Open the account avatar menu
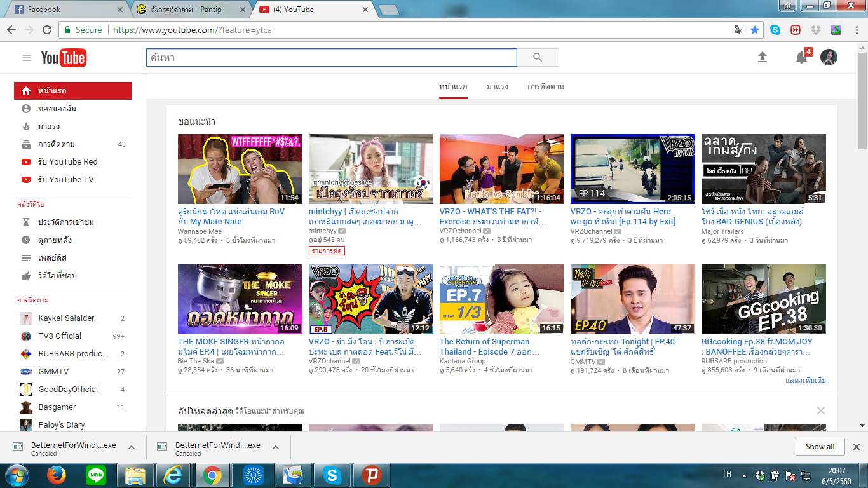 pos(829,57)
